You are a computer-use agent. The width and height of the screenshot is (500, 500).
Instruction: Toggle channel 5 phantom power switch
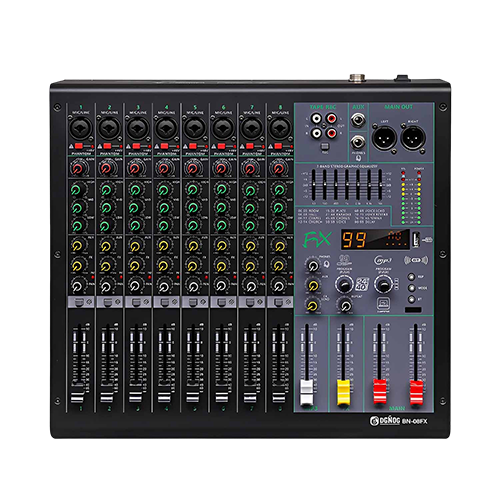(x=192, y=146)
